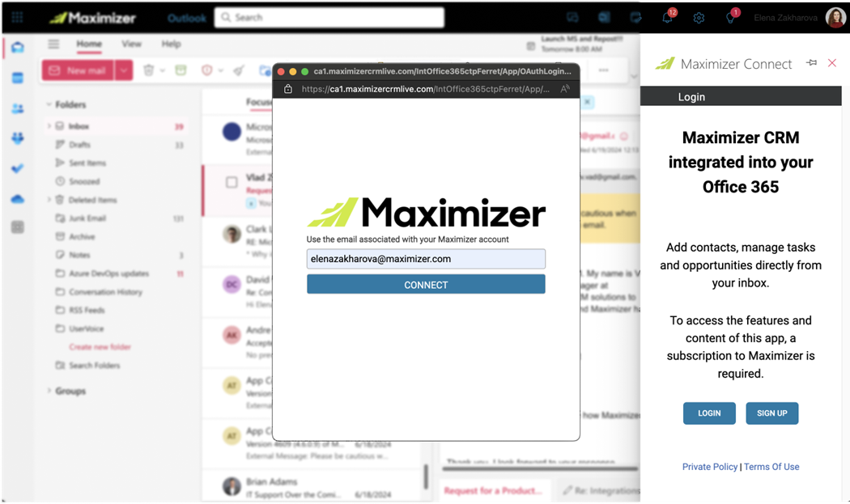Open OneDrive cloud icon in the sidebar
850x504 pixels.
[18, 198]
